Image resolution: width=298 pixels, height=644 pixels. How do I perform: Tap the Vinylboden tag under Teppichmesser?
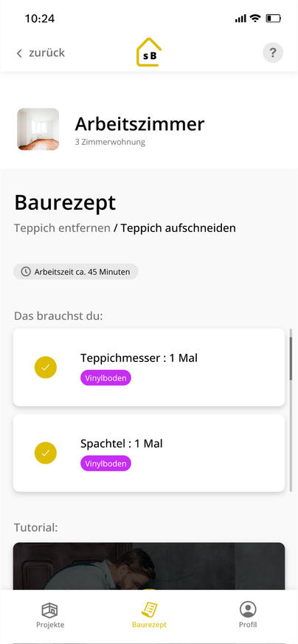[105, 378]
